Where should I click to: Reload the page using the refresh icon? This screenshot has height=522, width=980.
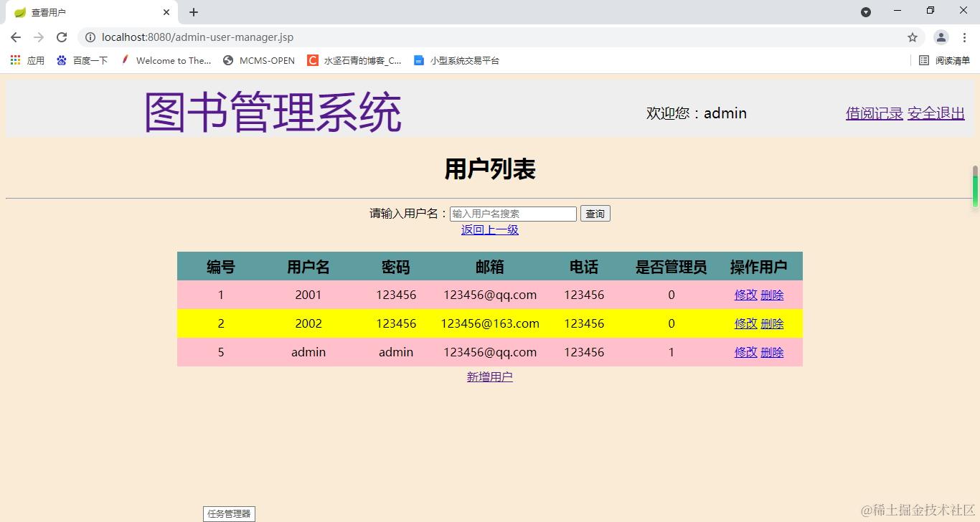[62, 37]
